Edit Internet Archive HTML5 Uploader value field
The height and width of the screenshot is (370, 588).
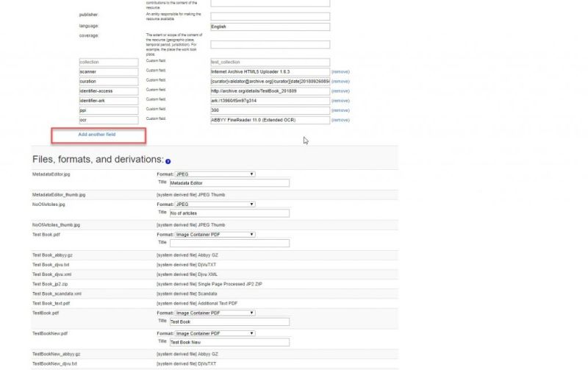[x=270, y=71]
